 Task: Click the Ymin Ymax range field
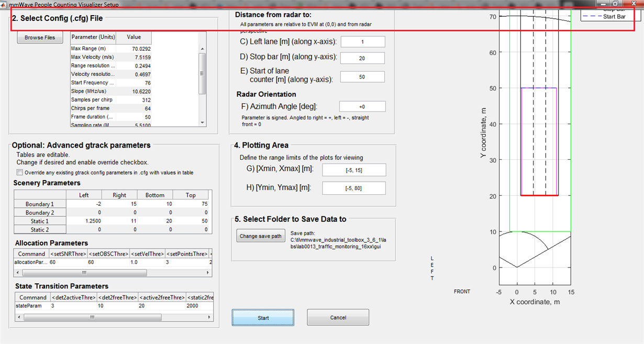pyautogui.click(x=354, y=188)
